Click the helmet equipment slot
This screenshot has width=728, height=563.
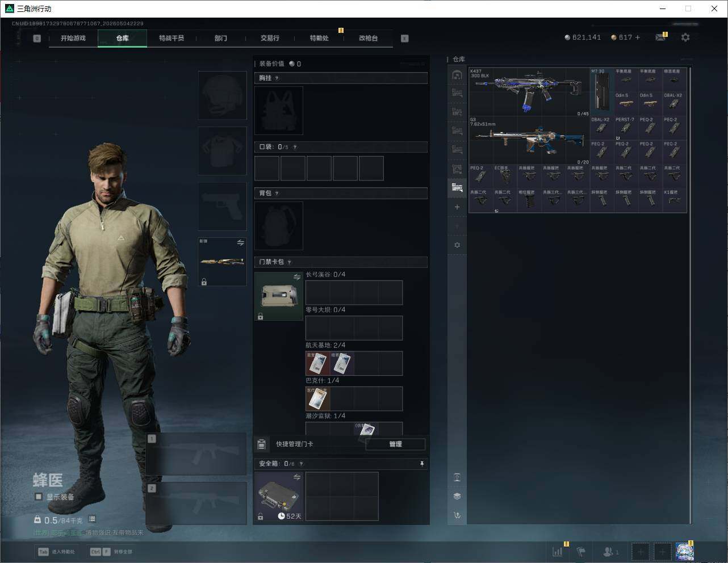(222, 95)
